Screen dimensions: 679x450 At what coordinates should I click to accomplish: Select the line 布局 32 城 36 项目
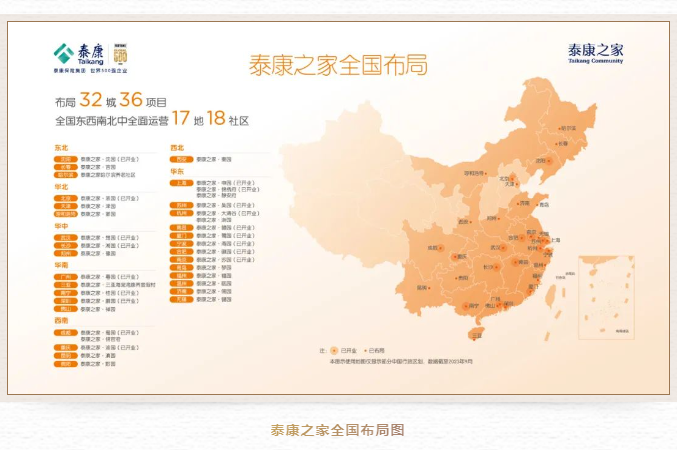coord(110,100)
